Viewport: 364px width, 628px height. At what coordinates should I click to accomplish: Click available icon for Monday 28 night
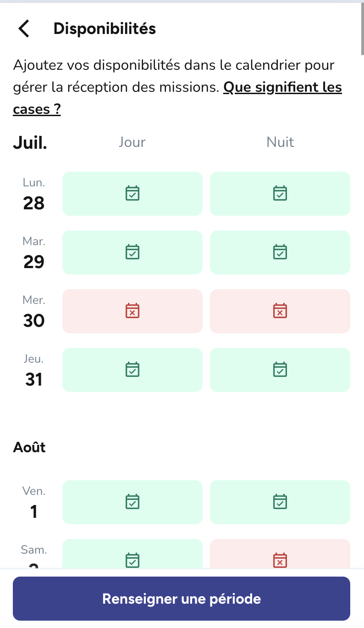(280, 193)
